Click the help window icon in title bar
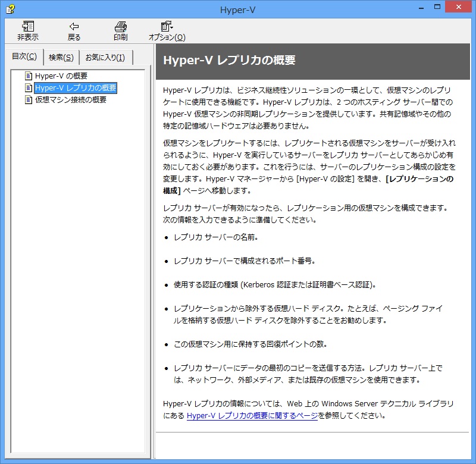The width and height of the screenshot is (476, 464). [10, 9]
